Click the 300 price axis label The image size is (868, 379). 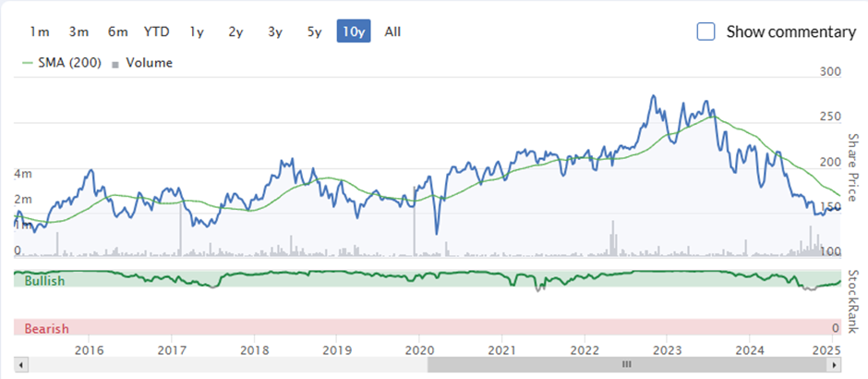point(831,72)
